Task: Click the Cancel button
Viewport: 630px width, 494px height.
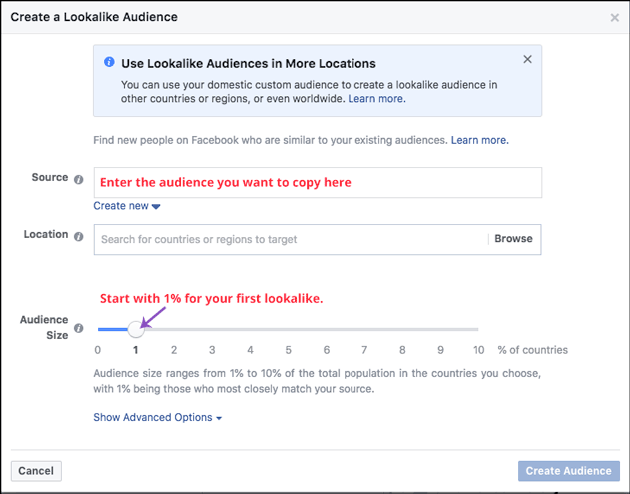Action: coord(36,471)
